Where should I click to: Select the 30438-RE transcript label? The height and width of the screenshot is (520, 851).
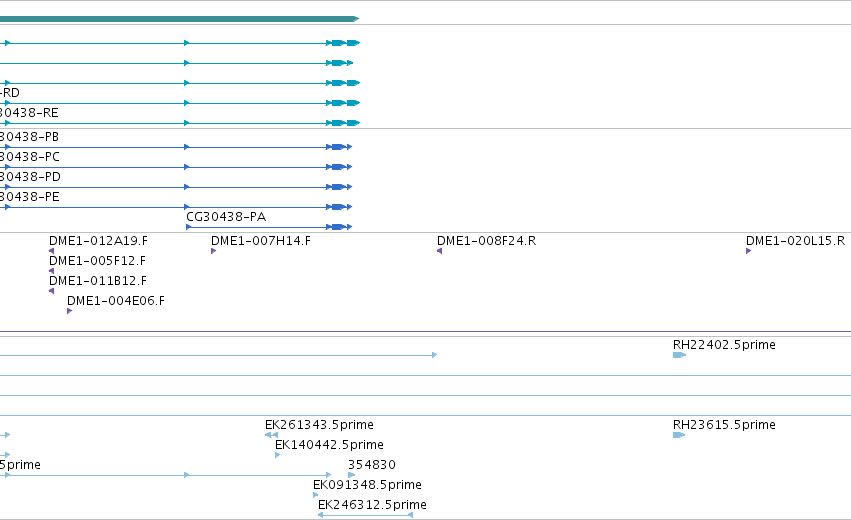coord(29,113)
